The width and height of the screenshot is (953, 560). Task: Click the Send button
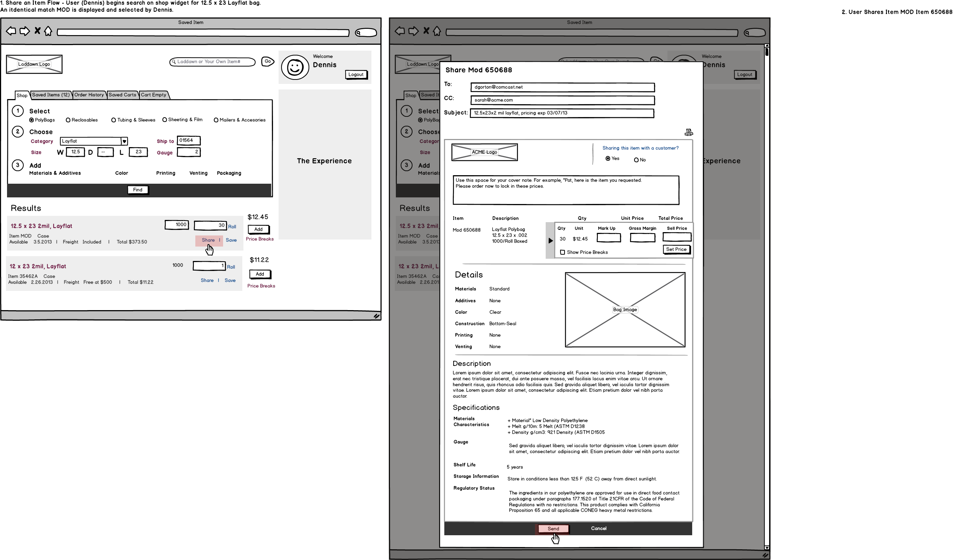coord(553,529)
